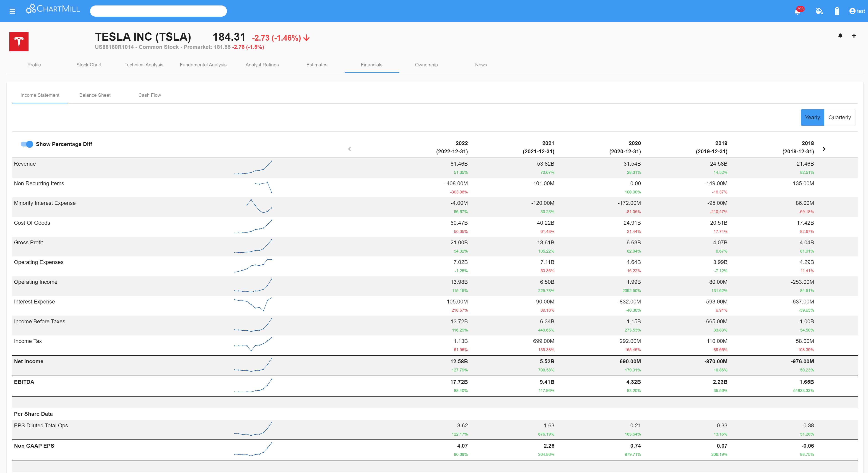Show older years with right chevron

824,149
